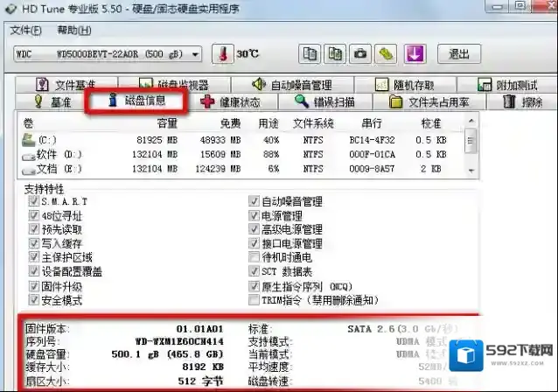Toggle the 安全模式 checkbox
Viewport: 558px width, 392px height.
click(33, 300)
